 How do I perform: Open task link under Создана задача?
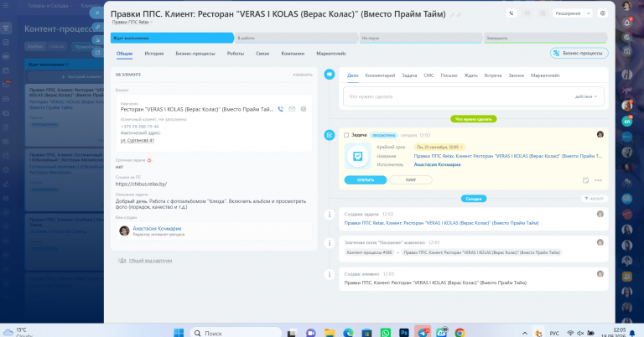(x=441, y=223)
